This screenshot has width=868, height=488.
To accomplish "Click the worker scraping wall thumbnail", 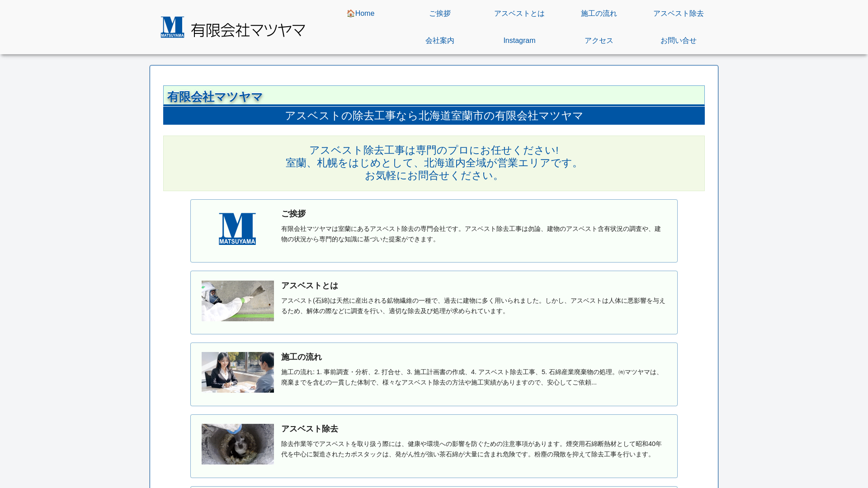I will coord(238,301).
